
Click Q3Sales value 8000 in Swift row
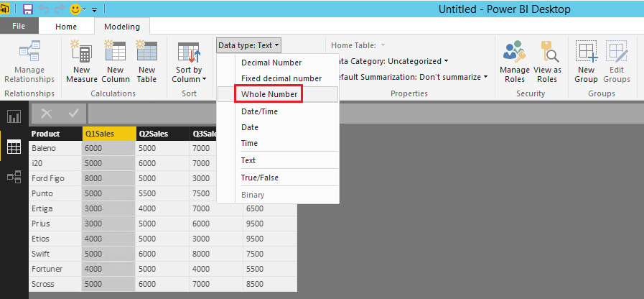(216, 254)
